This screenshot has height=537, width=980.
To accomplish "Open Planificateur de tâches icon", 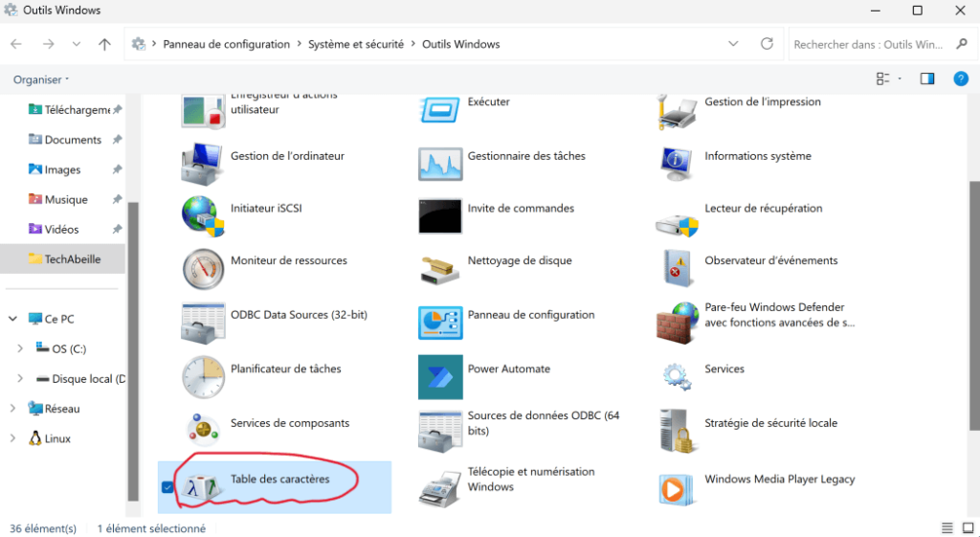I will pos(203,376).
